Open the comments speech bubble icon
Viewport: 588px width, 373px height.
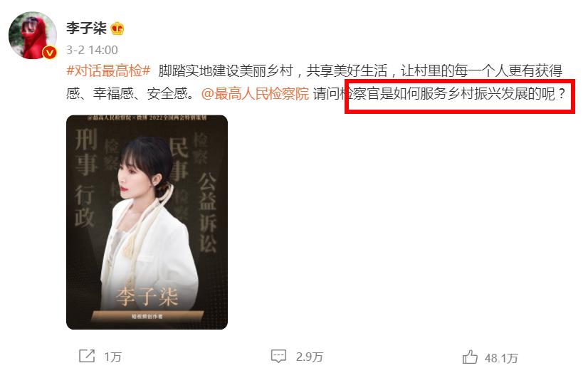(x=278, y=356)
